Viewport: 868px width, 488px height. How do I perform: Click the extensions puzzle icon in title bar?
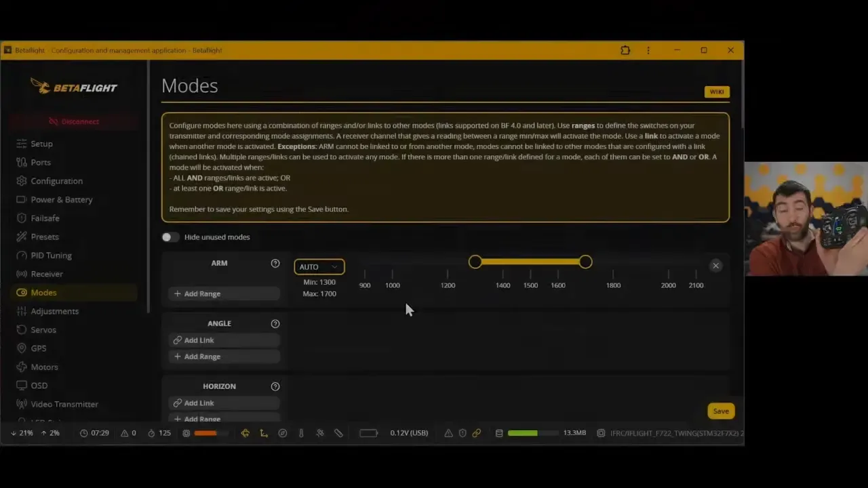click(x=625, y=50)
